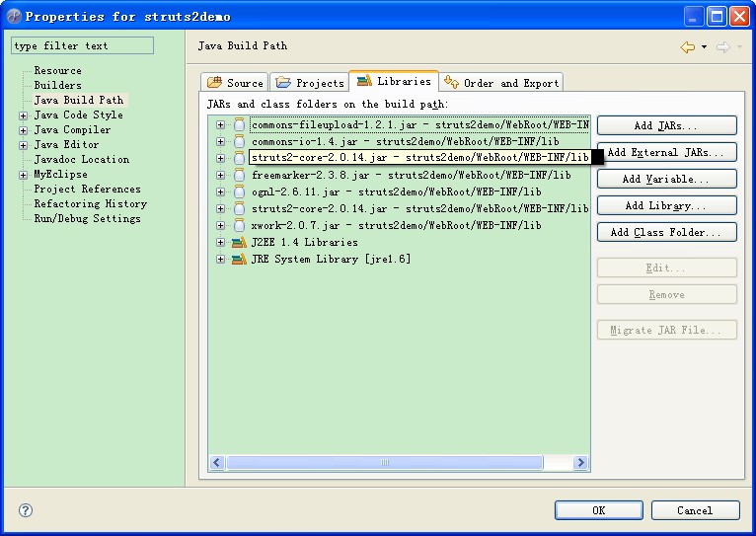Click the scrollbar left arrow
756x536 pixels.
pyautogui.click(x=217, y=463)
